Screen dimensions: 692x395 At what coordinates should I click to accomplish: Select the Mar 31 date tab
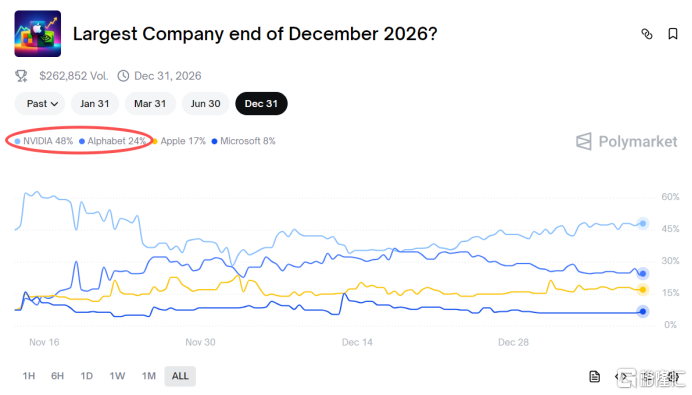[x=150, y=104]
